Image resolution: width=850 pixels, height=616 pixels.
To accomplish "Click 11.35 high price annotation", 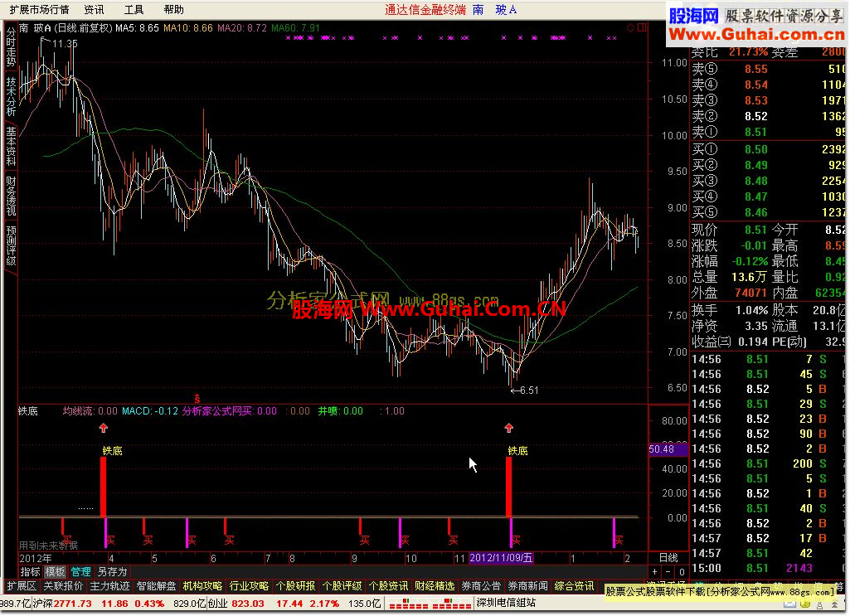I will [65, 43].
